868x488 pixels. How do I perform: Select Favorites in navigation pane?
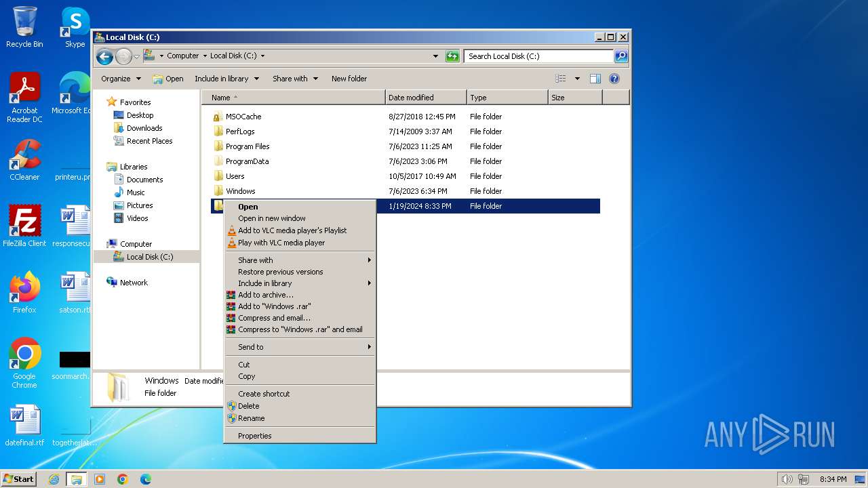135,102
